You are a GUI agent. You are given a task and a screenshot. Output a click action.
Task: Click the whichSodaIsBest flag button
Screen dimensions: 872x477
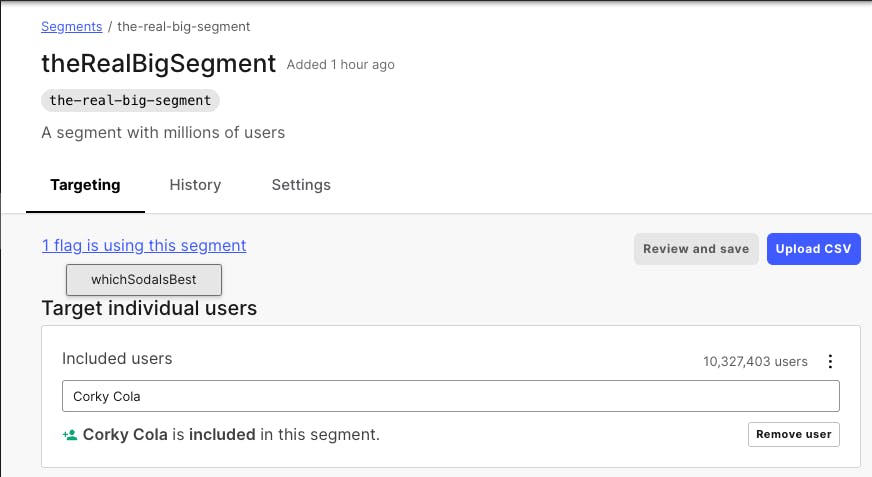[144, 280]
